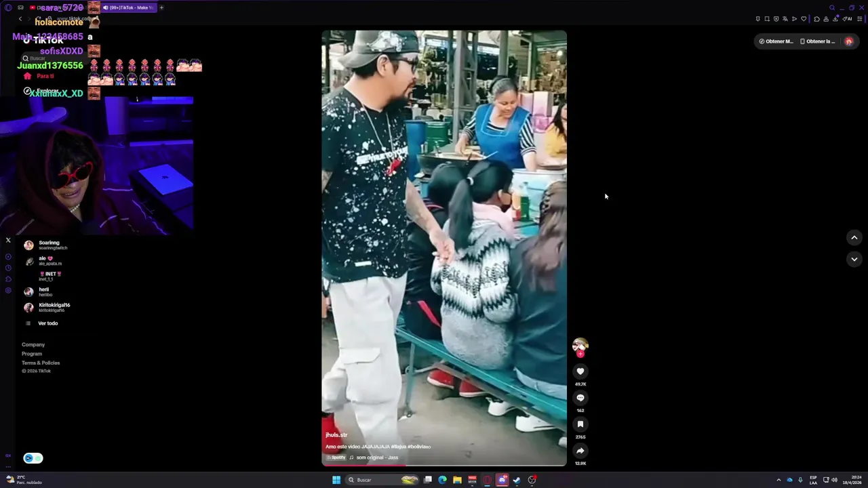
Task: Open volume control in system tray
Action: tap(834, 480)
